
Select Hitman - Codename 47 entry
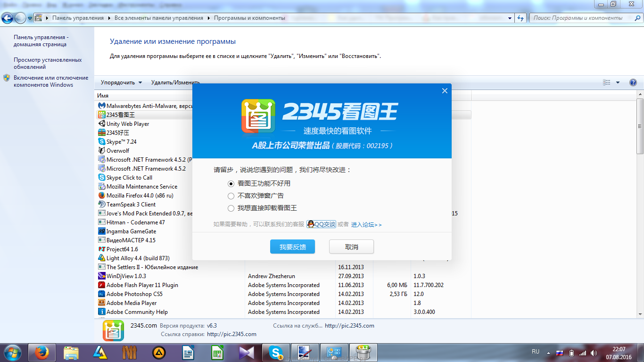click(x=136, y=222)
